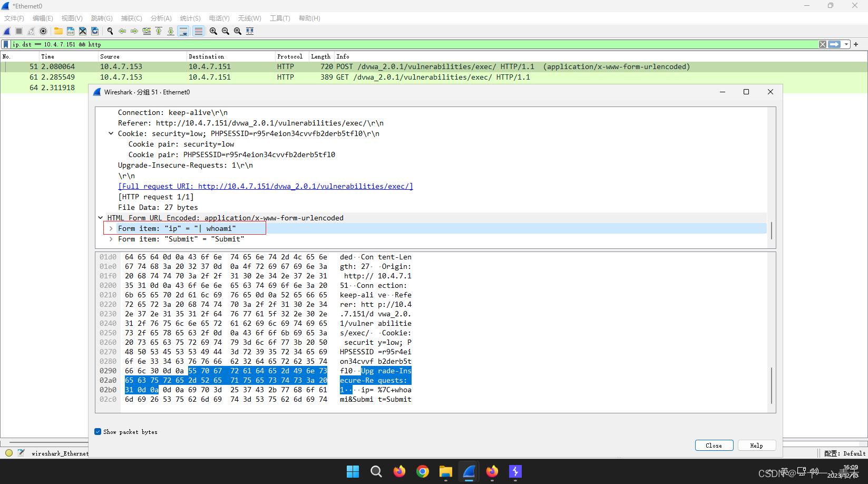Image resolution: width=868 pixels, height=484 pixels.
Task: Reset text zoom to normal size
Action: (x=238, y=31)
